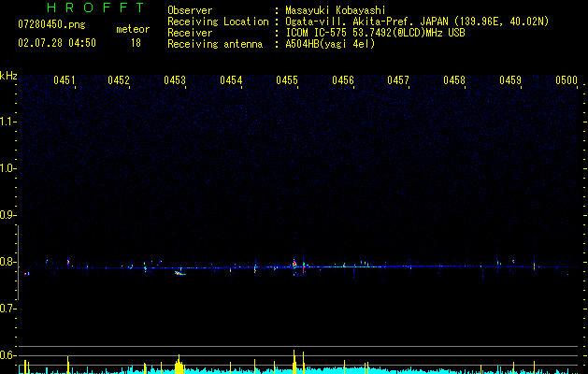The image size is (588, 374).
Task: Click the antenna A504HB(yagi 4el) text
Action: pyautogui.click(x=330, y=44)
